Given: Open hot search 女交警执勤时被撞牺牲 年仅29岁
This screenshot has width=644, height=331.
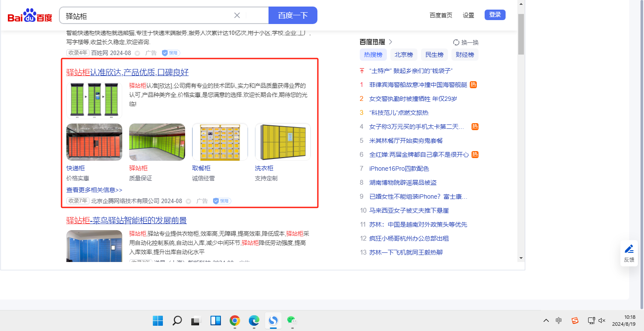Looking at the screenshot, I should 413,99.
